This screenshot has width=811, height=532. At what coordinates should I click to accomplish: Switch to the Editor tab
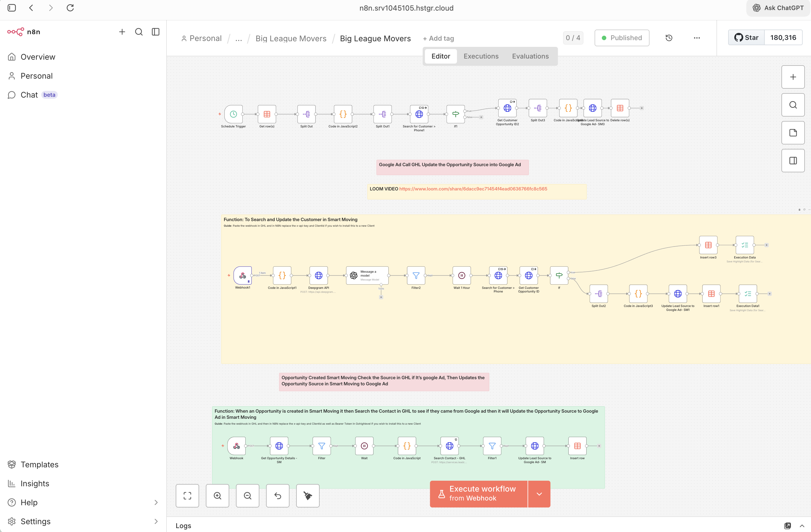[441, 56]
